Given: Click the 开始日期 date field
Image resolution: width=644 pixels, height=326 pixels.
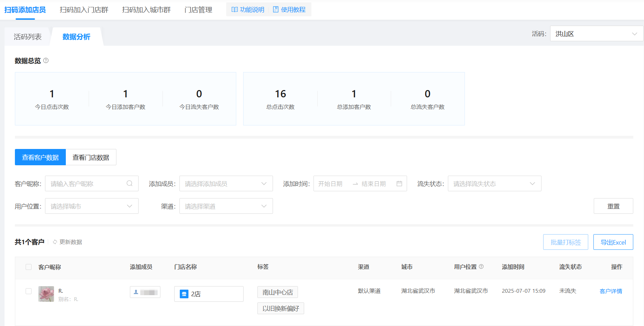Looking at the screenshot, I should 330,184.
